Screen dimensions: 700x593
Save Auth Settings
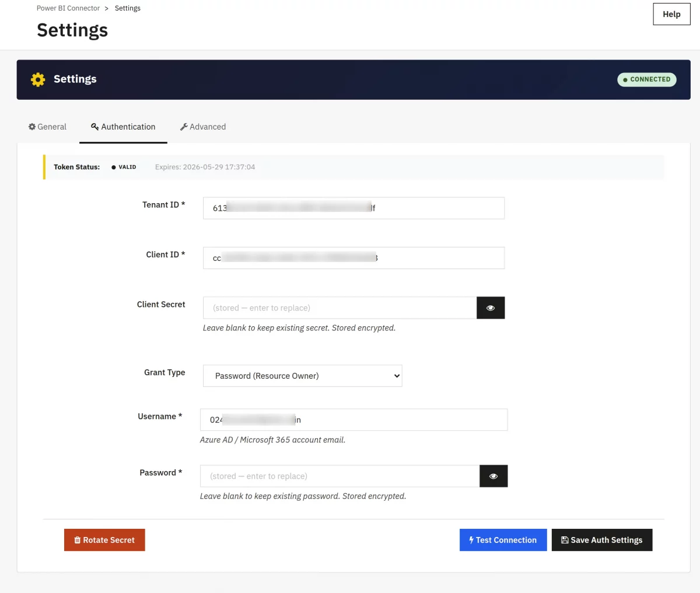click(602, 540)
